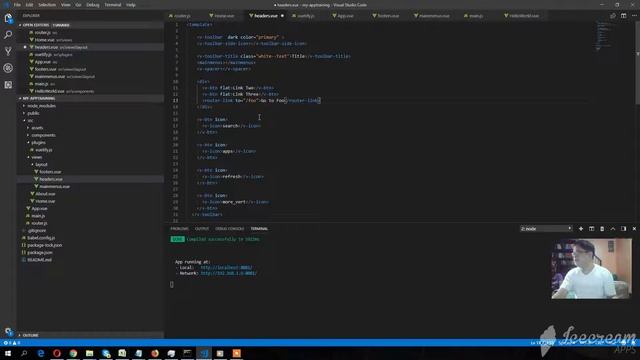Open the Terminal menu

[x=113, y=5]
